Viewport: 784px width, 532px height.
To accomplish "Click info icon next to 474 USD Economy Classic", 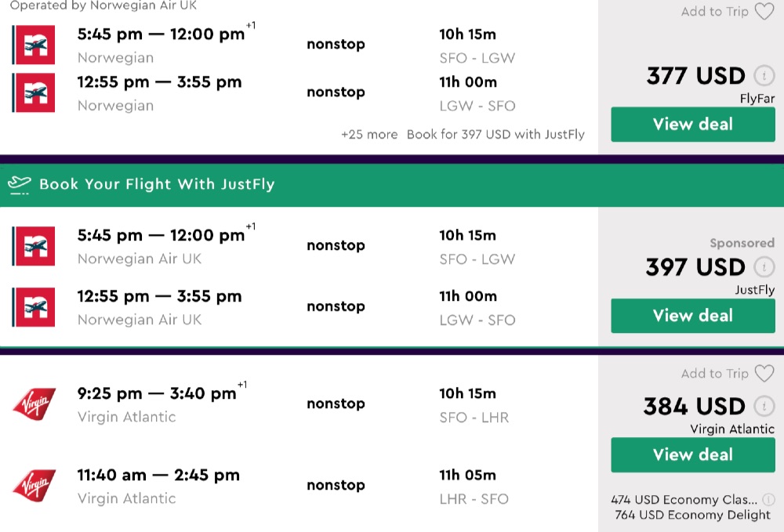I will tap(768, 500).
